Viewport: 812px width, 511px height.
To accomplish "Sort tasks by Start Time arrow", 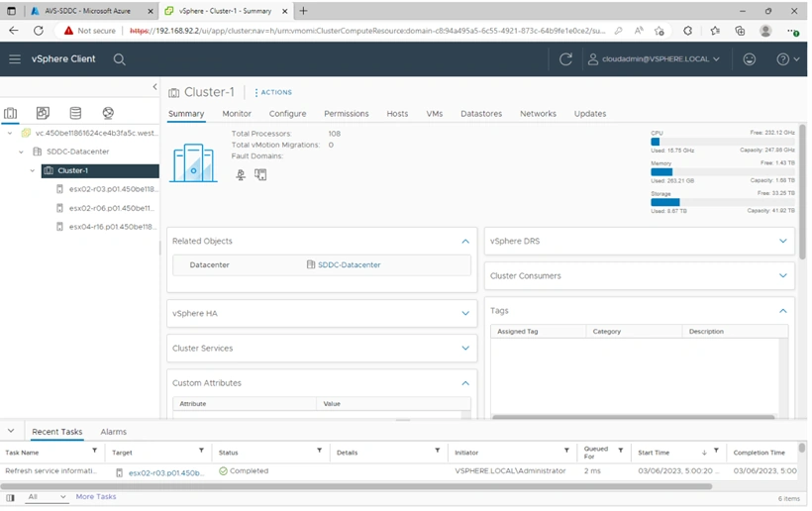I will click(x=704, y=453).
